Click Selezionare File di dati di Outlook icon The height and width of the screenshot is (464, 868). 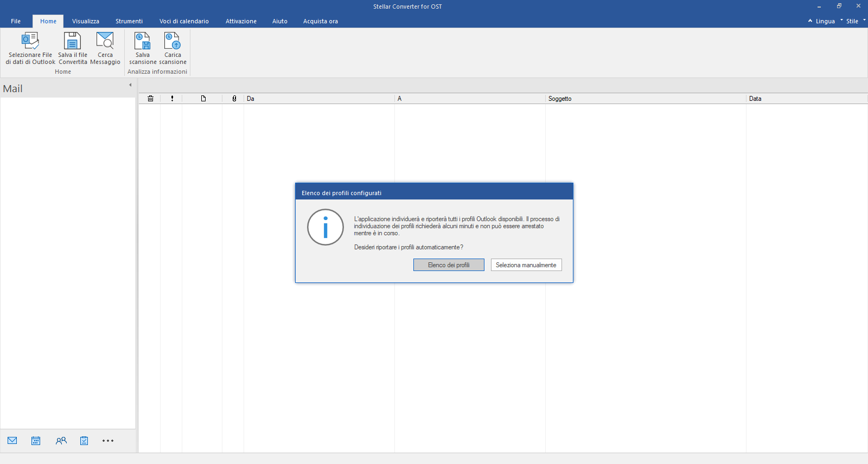pyautogui.click(x=30, y=41)
